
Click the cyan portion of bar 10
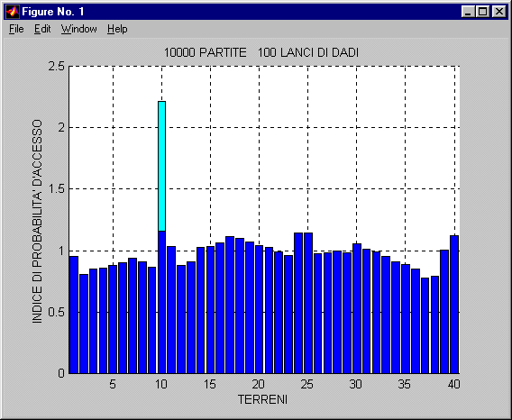(x=161, y=166)
